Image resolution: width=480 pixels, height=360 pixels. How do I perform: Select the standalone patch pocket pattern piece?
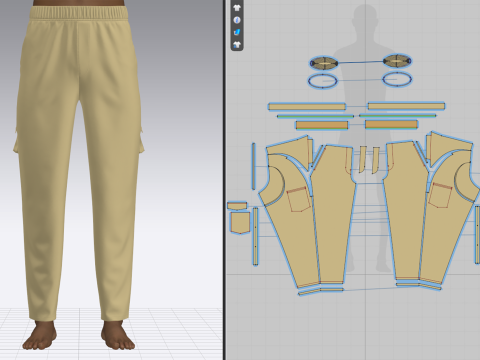(240, 223)
